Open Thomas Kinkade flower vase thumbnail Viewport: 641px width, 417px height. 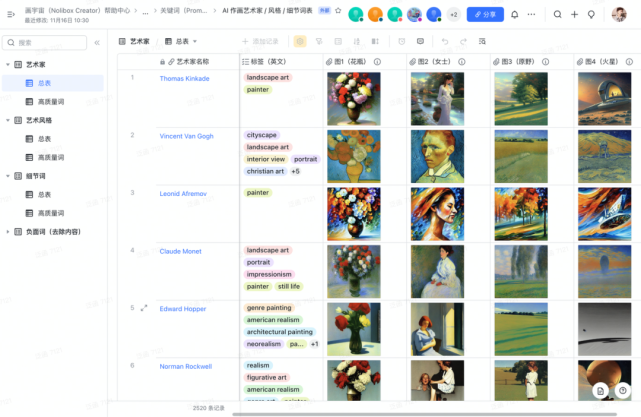pyautogui.click(x=354, y=99)
